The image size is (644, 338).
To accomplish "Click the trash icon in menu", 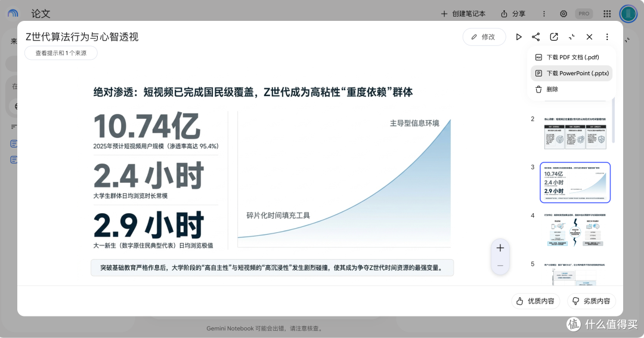I will (538, 89).
